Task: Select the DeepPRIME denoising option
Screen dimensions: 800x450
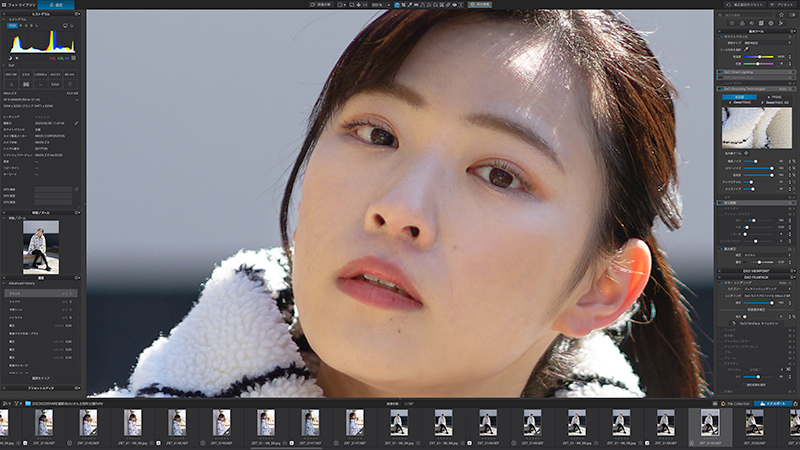Action: click(739, 103)
